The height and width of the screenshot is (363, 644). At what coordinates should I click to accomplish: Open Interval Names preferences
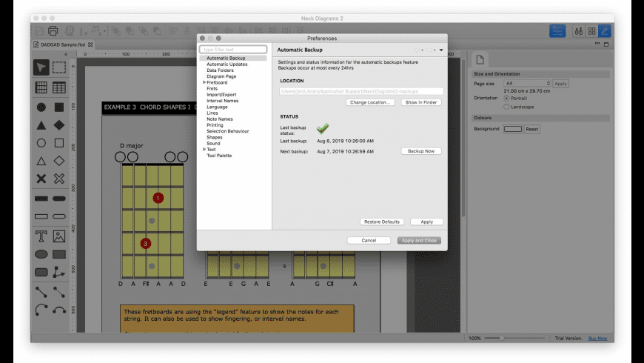[222, 101]
